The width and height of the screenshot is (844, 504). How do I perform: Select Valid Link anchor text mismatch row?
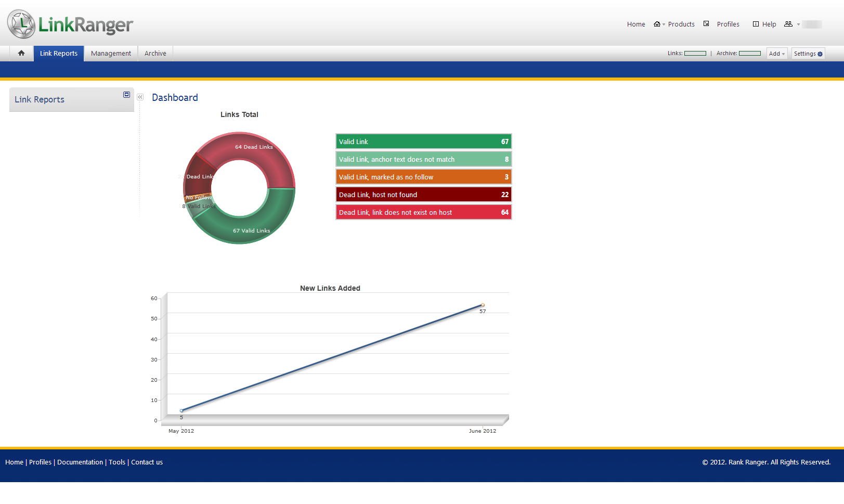[424, 159]
